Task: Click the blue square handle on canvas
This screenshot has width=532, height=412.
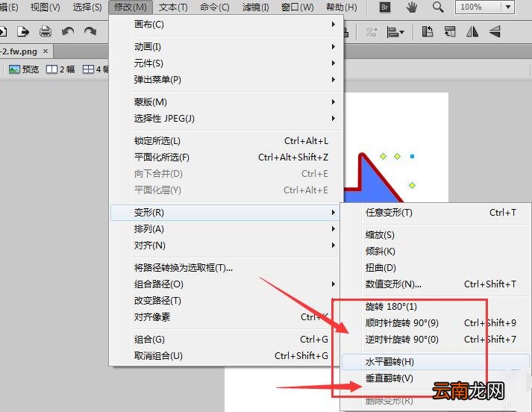Action: point(412,157)
